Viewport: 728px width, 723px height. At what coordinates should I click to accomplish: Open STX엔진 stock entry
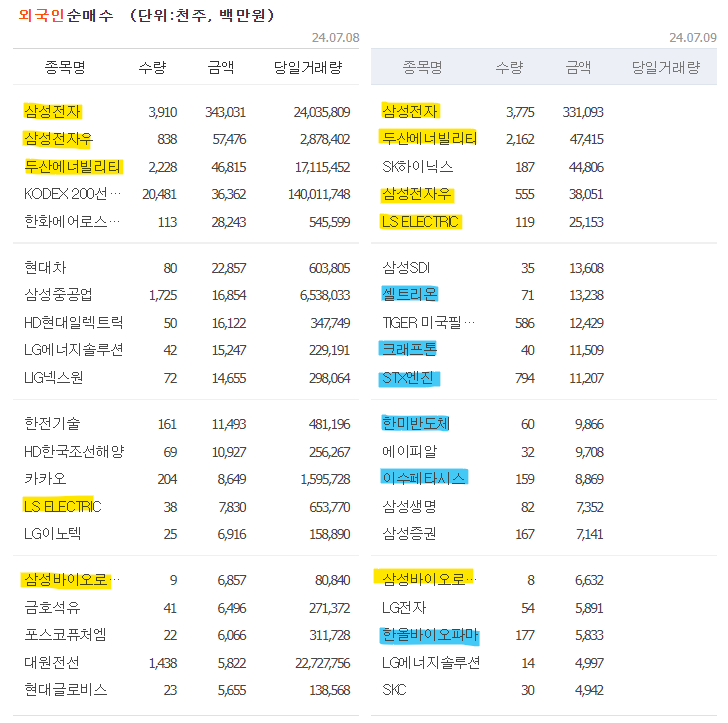[408, 378]
